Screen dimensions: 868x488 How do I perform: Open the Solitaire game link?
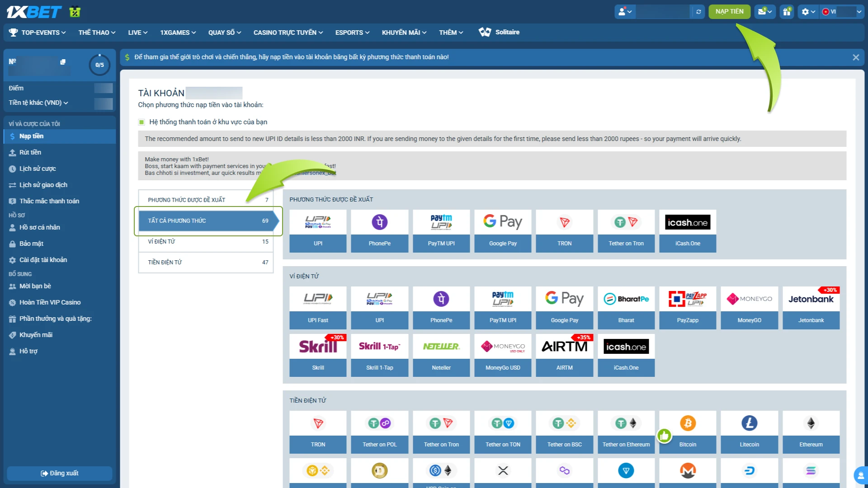(499, 32)
